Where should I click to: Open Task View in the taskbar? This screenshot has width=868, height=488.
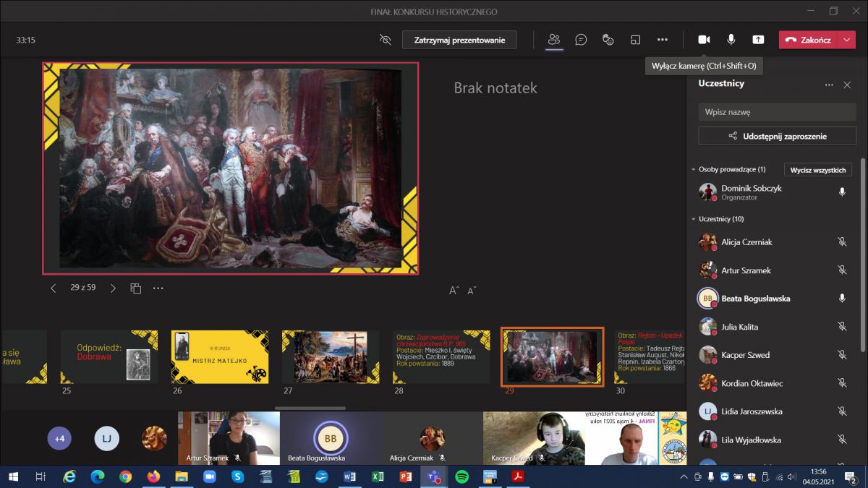click(x=41, y=476)
